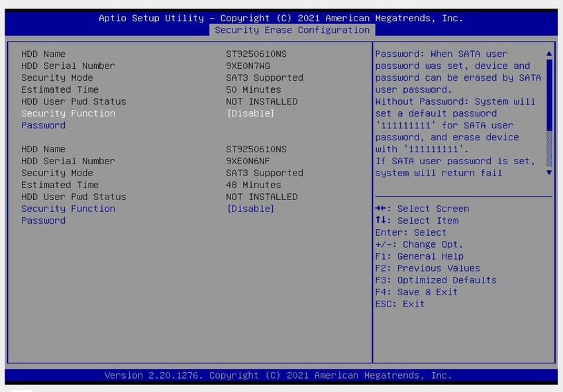Click the second Security Mode label

57,173
